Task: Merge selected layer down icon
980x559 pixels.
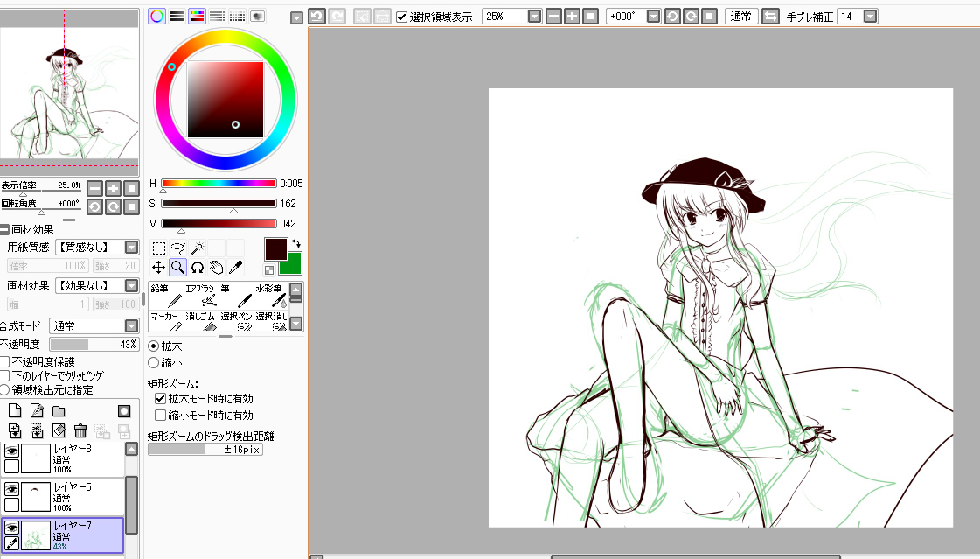Action: 37,430
